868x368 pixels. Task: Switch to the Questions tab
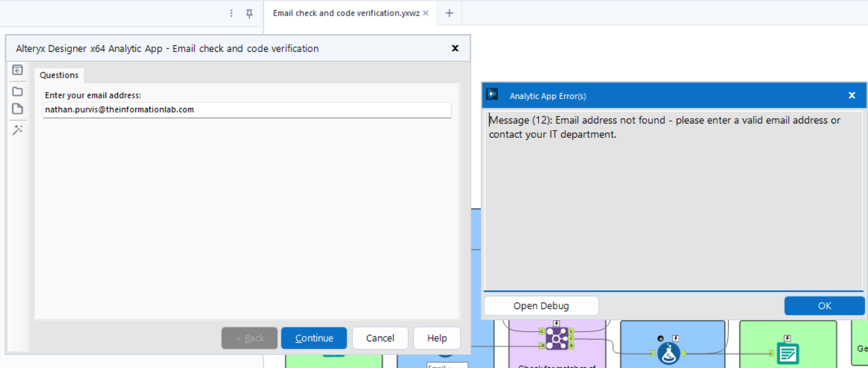tap(58, 75)
